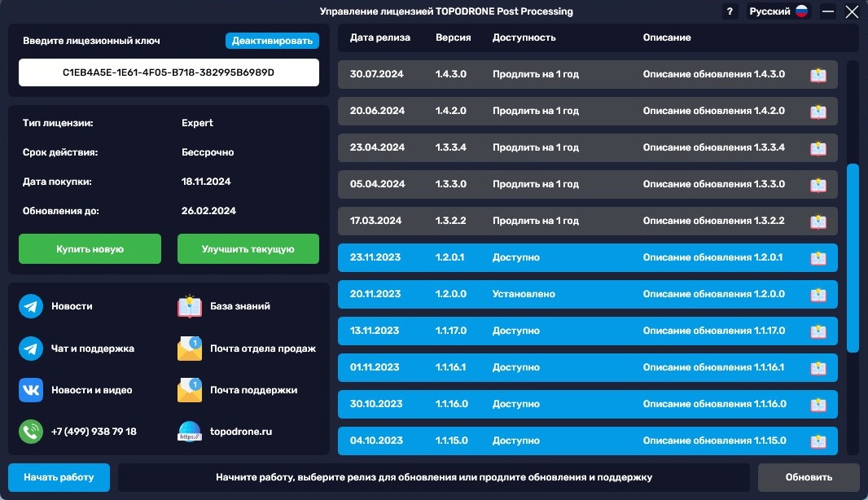Click the Деактивировать button
868x500 pixels.
[272, 41]
